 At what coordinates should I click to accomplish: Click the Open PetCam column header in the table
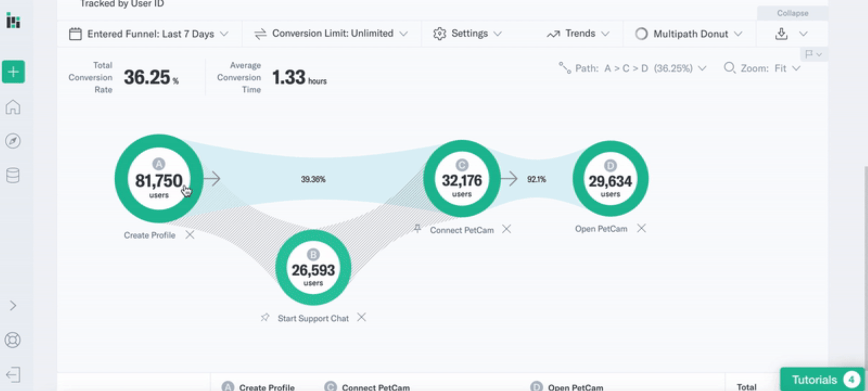[567, 387]
